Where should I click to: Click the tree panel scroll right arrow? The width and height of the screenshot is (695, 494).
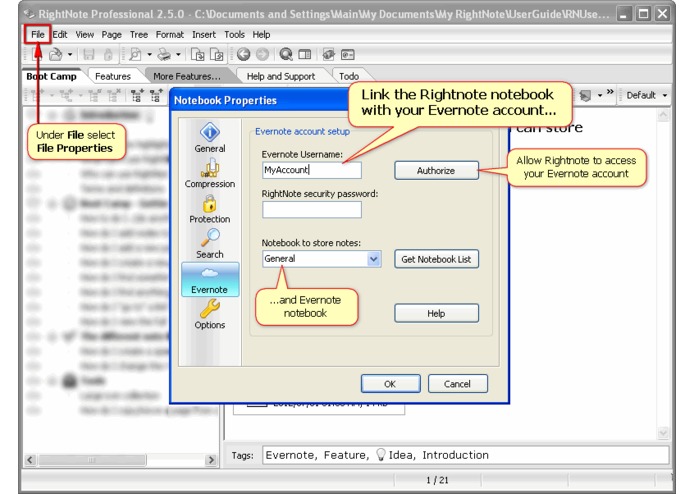coord(211,460)
